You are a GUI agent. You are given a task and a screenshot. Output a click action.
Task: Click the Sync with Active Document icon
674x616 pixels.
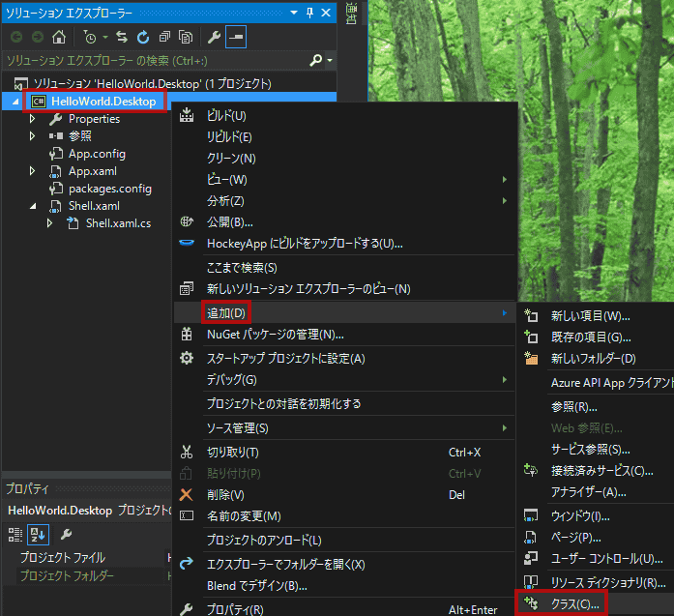tap(122, 38)
